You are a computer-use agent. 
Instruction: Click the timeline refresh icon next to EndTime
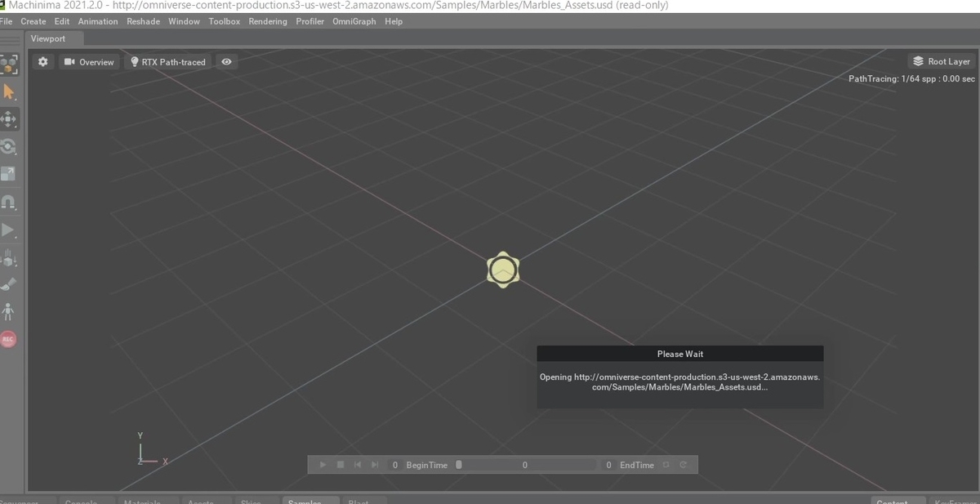(x=683, y=465)
